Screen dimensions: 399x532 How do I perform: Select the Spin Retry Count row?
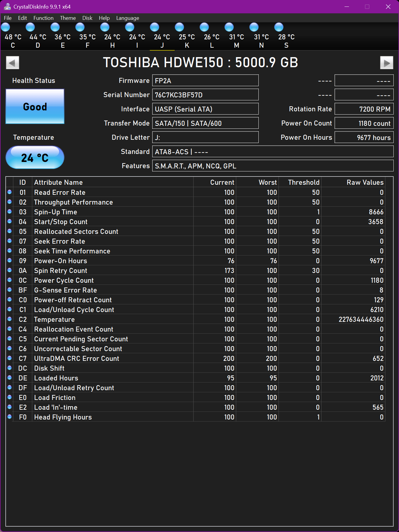[196, 270]
